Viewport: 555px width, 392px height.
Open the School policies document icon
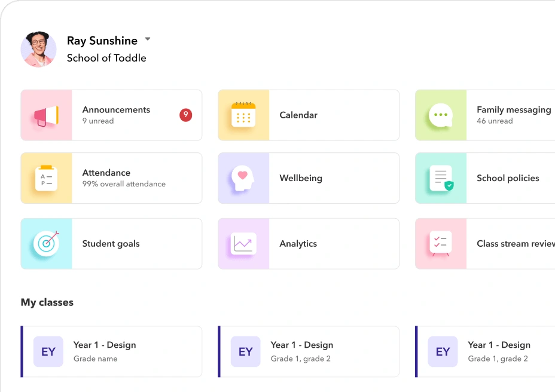coord(441,177)
